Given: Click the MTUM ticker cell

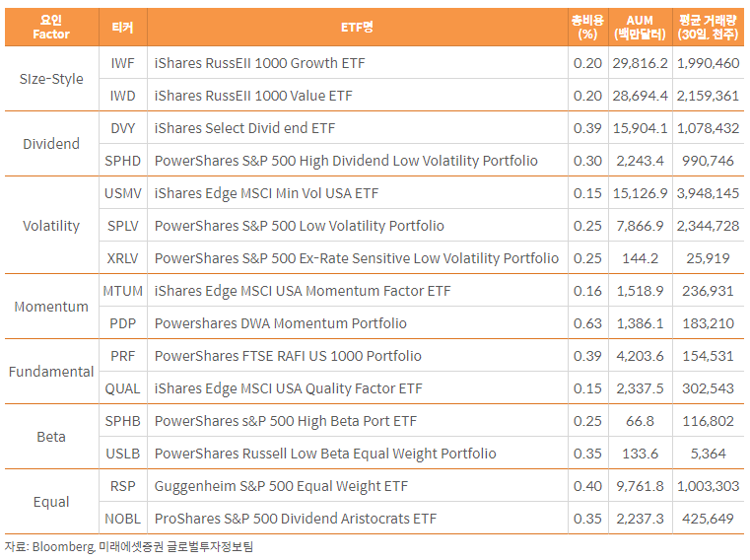Looking at the screenshot, I should click(122, 291).
